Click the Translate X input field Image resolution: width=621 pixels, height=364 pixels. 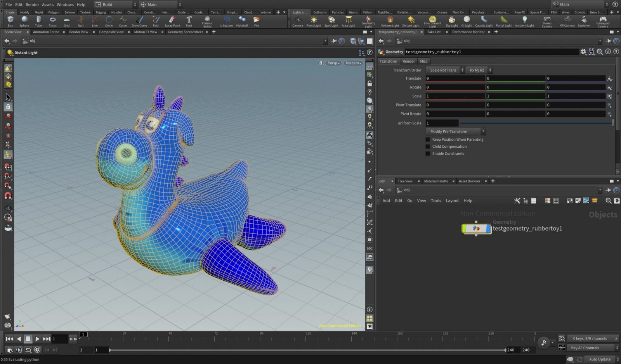click(x=454, y=78)
